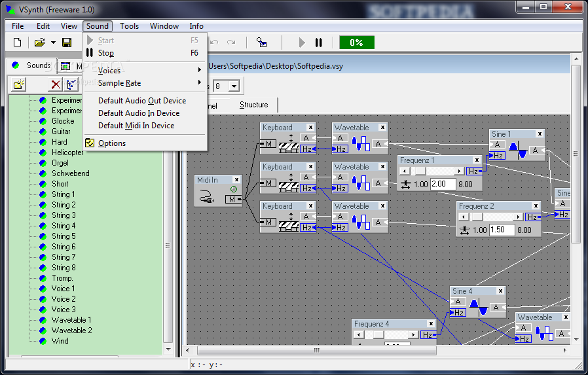Close the Frequenz 4 module
The width and height of the screenshot is (588, 375).
click(x=431, y=324)
